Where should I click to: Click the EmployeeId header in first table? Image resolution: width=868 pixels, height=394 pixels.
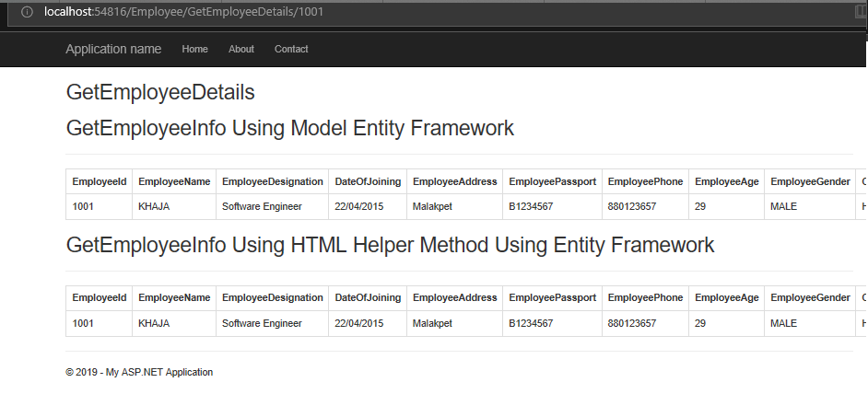pyautogui.click(x=100, y=181)
